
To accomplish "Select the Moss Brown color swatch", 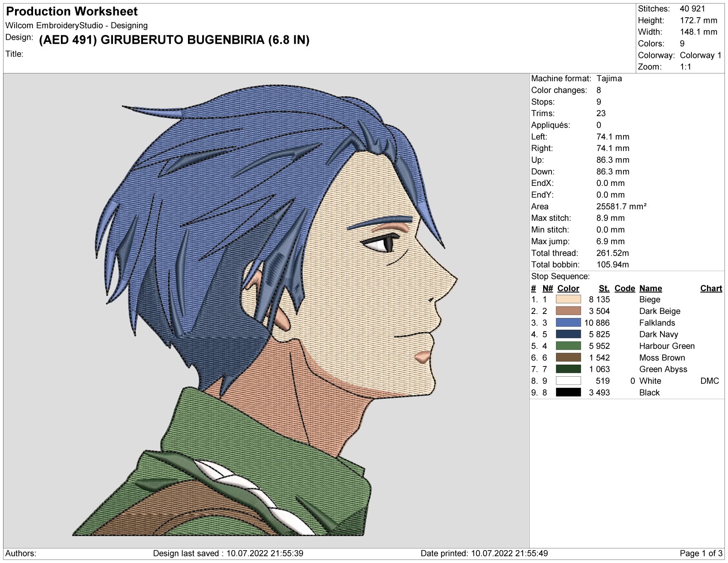I will (x=568, y=358).
